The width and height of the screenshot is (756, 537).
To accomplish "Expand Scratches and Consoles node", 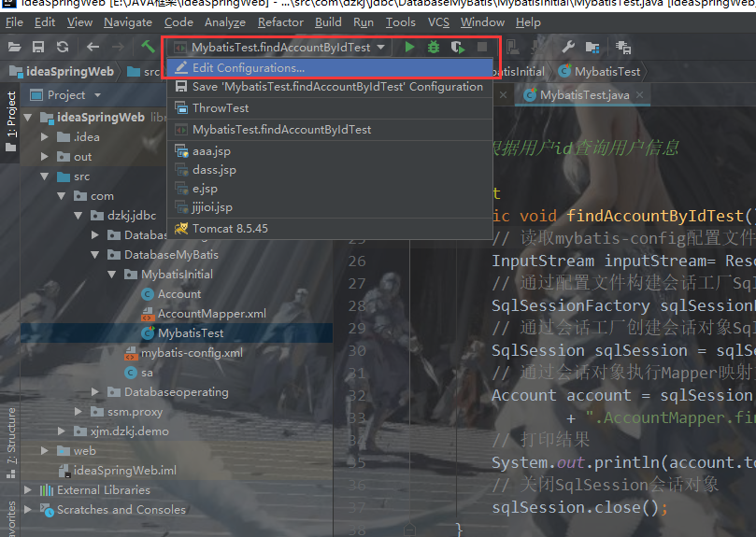I will [27, 510].
